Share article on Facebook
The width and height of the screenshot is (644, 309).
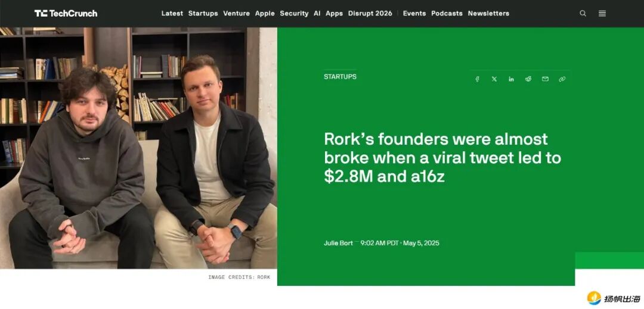pyautogui.click(x=477, y=79)
